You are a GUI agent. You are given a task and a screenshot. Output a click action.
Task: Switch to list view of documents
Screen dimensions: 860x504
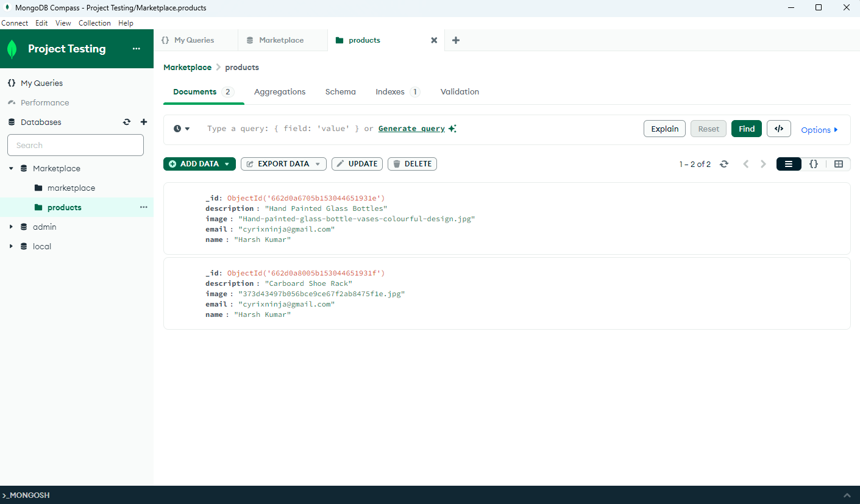[789, 164]
